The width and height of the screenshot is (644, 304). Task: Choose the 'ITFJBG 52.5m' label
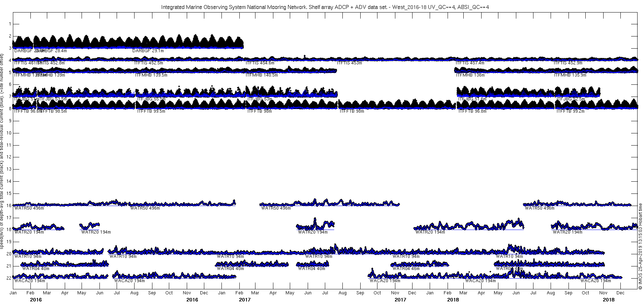pyautogui.click(x=571, y=99)
